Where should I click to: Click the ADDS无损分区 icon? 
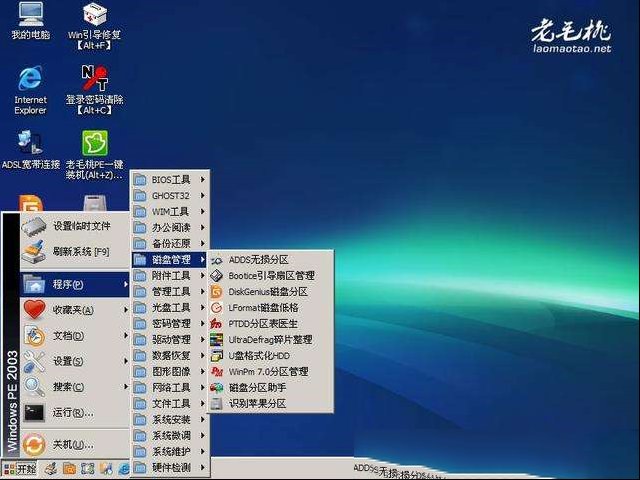tap(216, 260)
